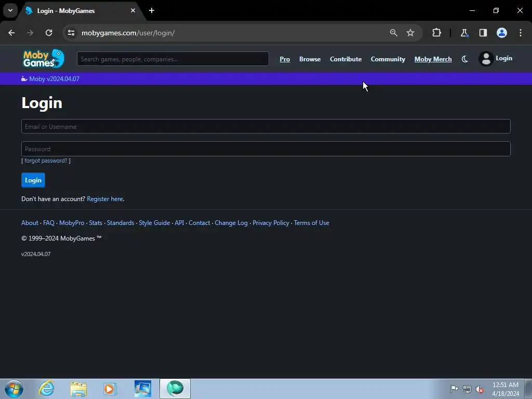Focus the Email or Username field
The width and height of the screenshot is (532, 399).
[x=265, y=126]
